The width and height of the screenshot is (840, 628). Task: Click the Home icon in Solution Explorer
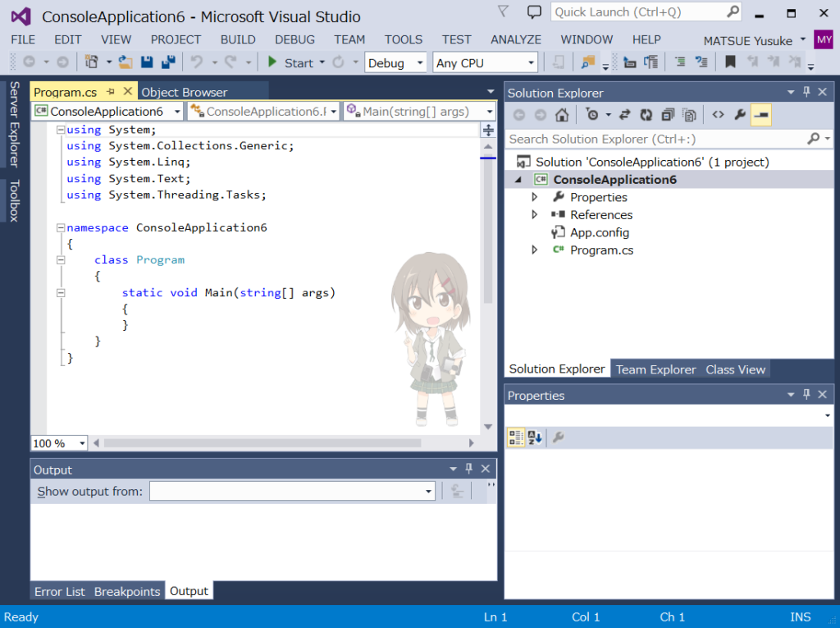click(562, 114)
